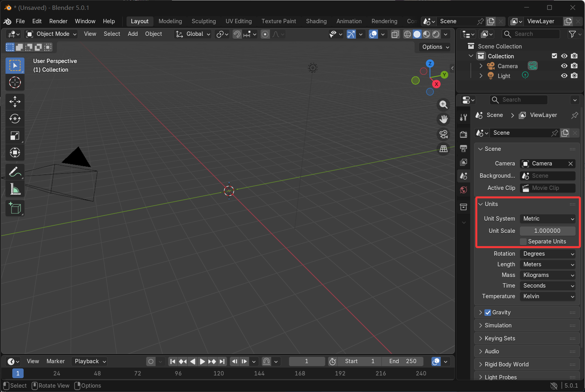Expand the Rigid Body World panel

pos(507,364)
